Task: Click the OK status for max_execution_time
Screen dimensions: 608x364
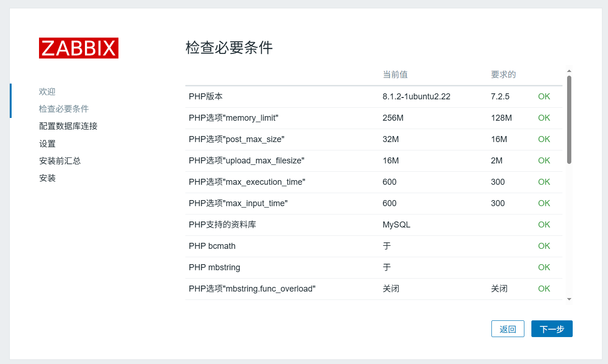Action: tap(544, 182)
